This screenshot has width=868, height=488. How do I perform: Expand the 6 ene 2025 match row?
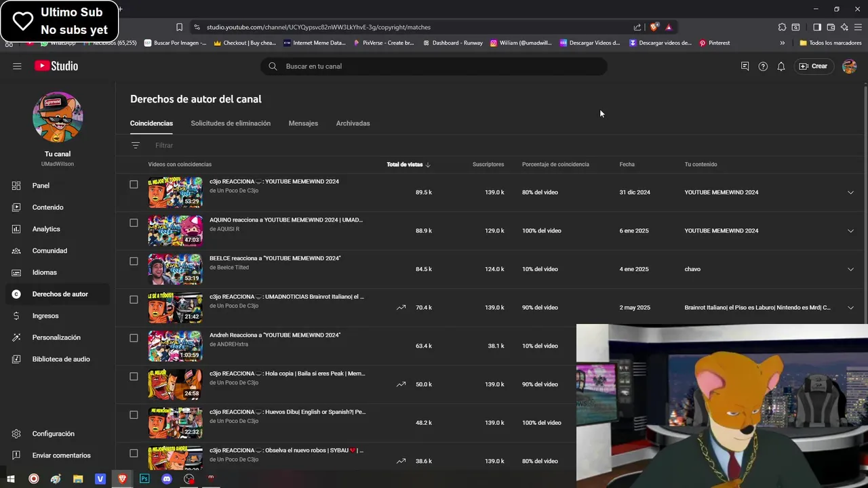point(850,231)
